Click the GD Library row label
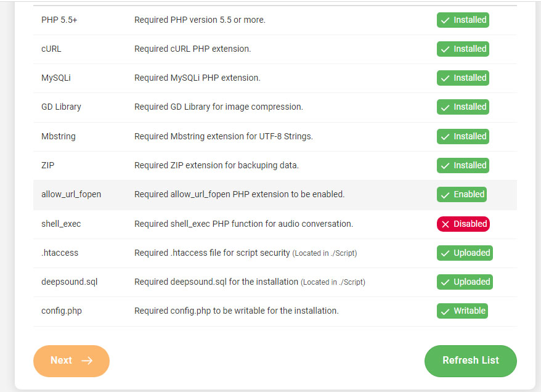 point(61,107)
